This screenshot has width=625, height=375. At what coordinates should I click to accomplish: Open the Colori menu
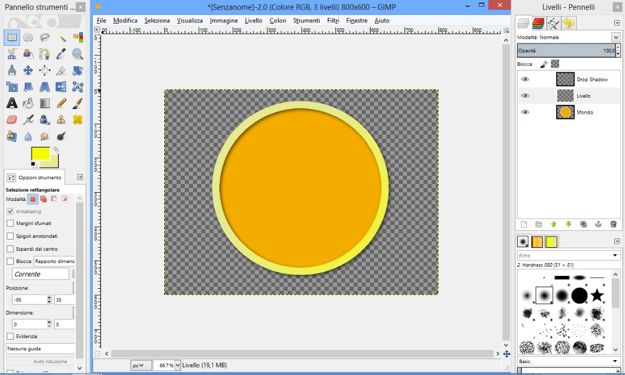278,20
